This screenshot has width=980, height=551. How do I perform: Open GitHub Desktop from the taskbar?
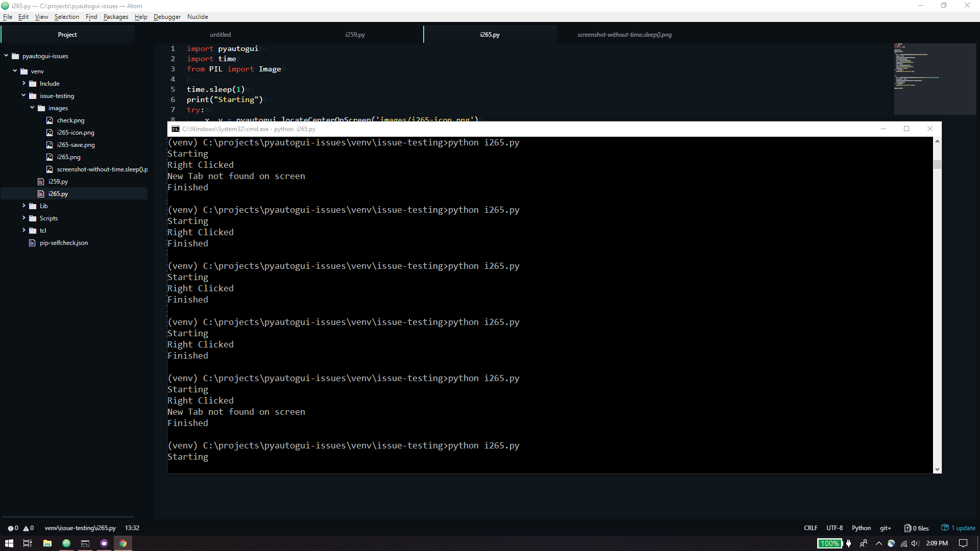pos(105,543)
